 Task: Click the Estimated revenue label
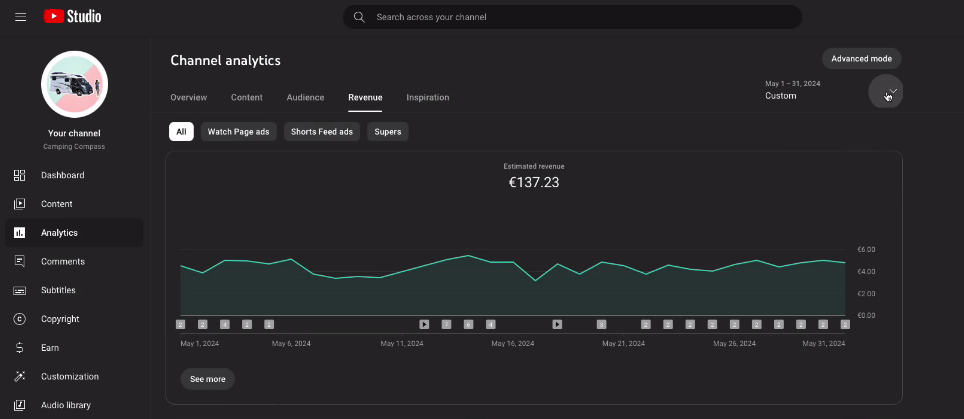[534, 166]
